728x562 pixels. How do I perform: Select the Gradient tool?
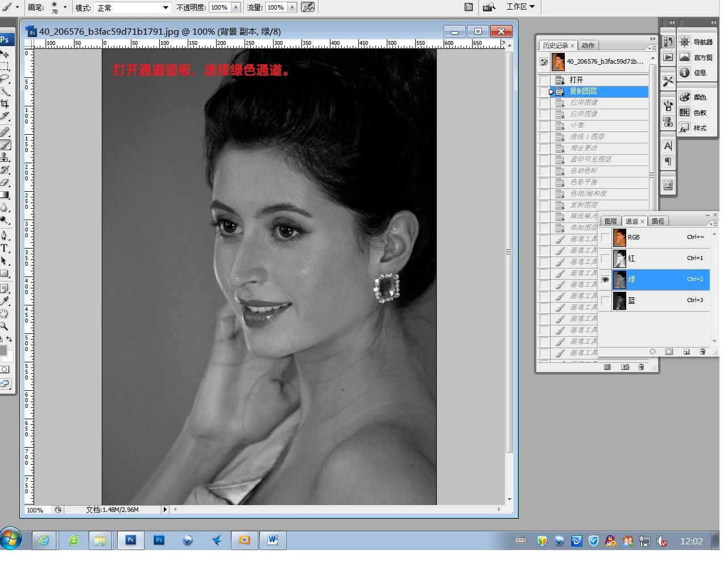(x=5, y=195)
